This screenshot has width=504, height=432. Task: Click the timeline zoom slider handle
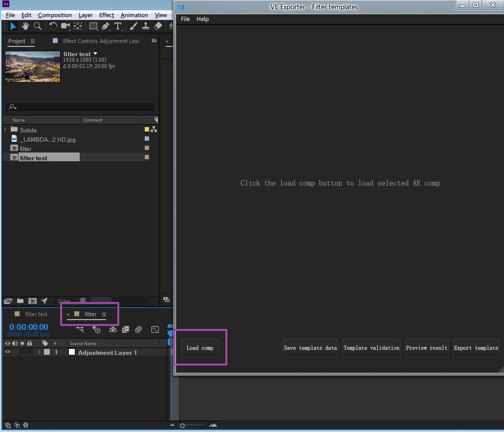click(182, 426)
